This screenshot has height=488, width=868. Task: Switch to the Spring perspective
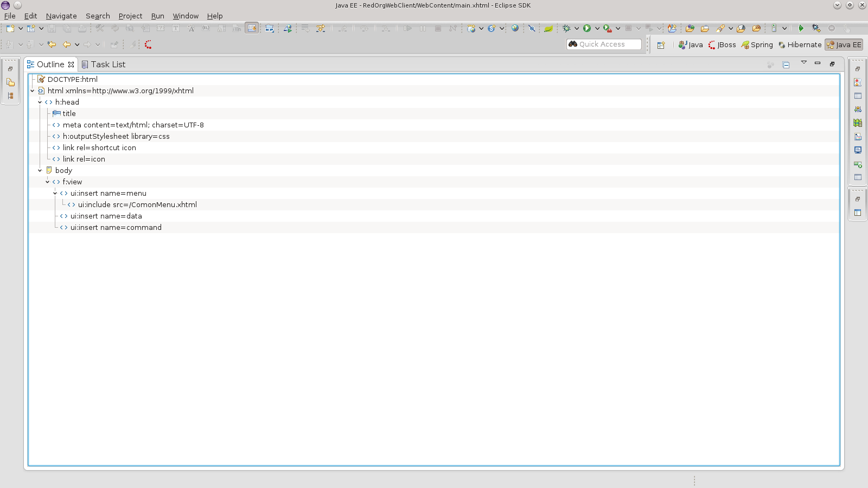pyautogui.click(x=757, y=45)
